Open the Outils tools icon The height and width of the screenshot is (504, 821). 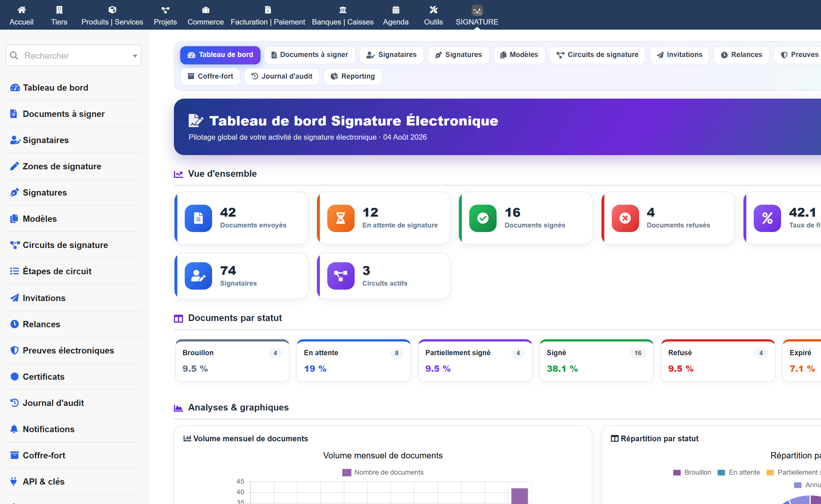point(433,10)
